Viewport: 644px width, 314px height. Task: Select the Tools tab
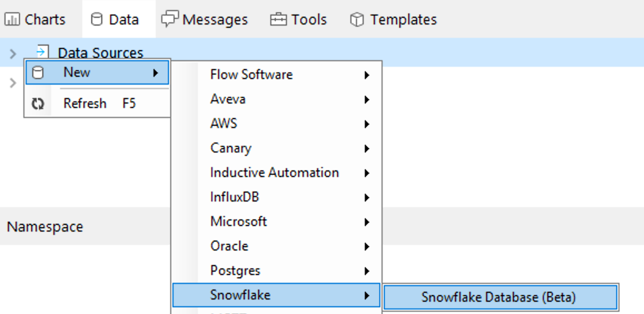[298, 19]
